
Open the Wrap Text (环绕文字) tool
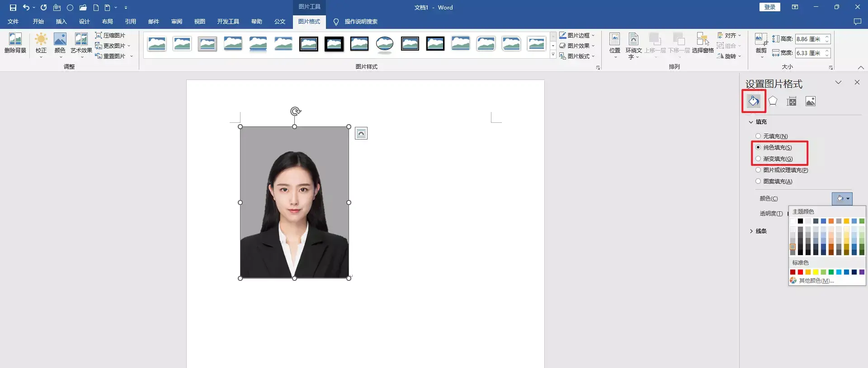point(634,45)
